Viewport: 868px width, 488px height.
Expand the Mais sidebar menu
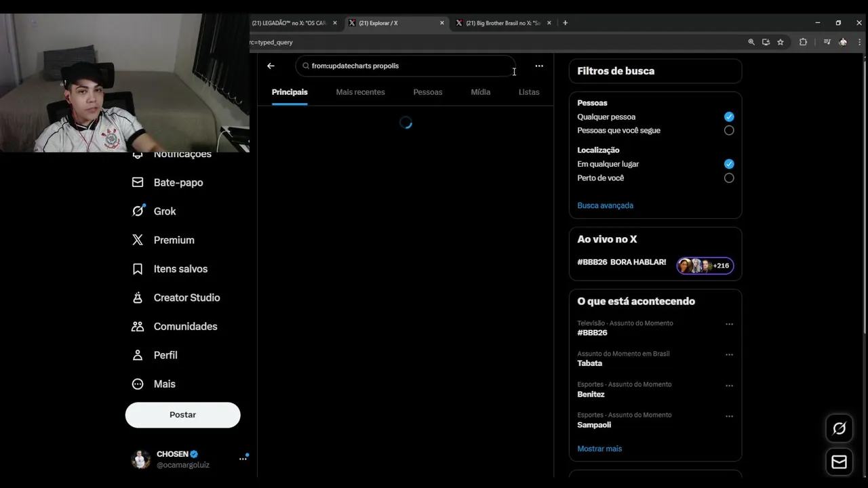point(154,384)
